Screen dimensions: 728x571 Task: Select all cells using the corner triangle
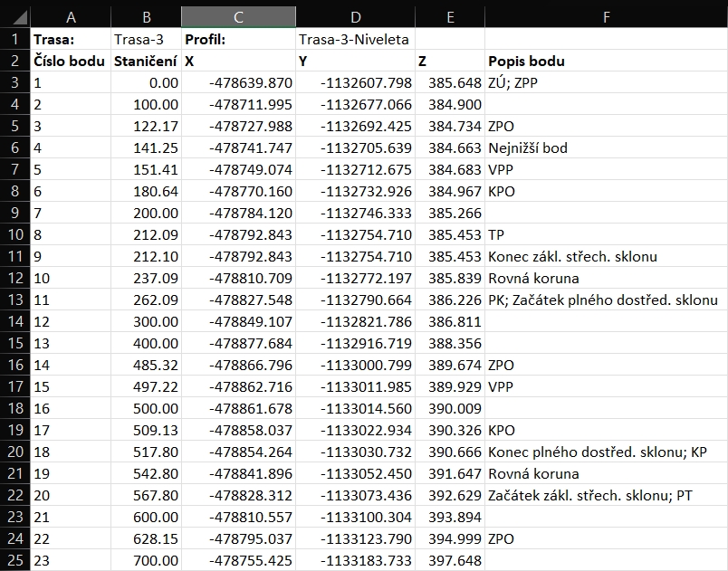coord(14,16)
